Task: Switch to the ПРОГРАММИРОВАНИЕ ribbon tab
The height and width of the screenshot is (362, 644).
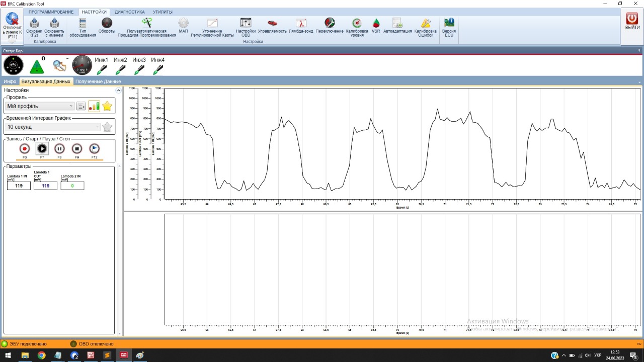Action: click(51, 12)
